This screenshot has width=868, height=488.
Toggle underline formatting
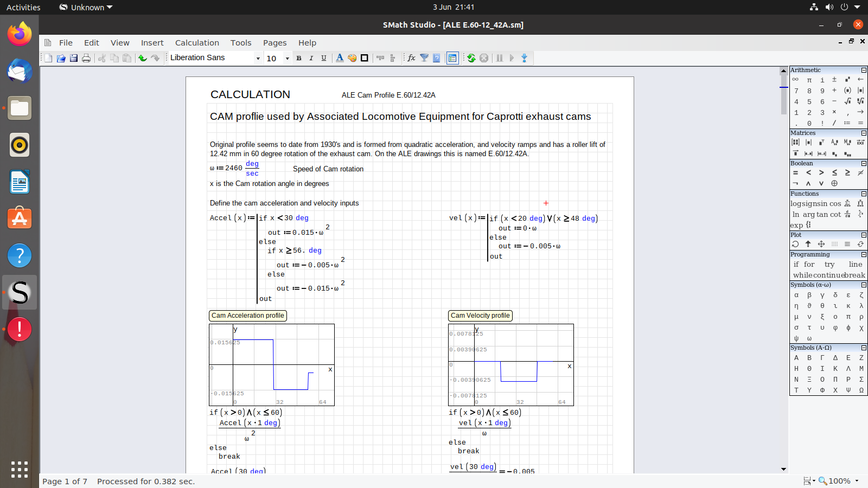click(324, 58)
